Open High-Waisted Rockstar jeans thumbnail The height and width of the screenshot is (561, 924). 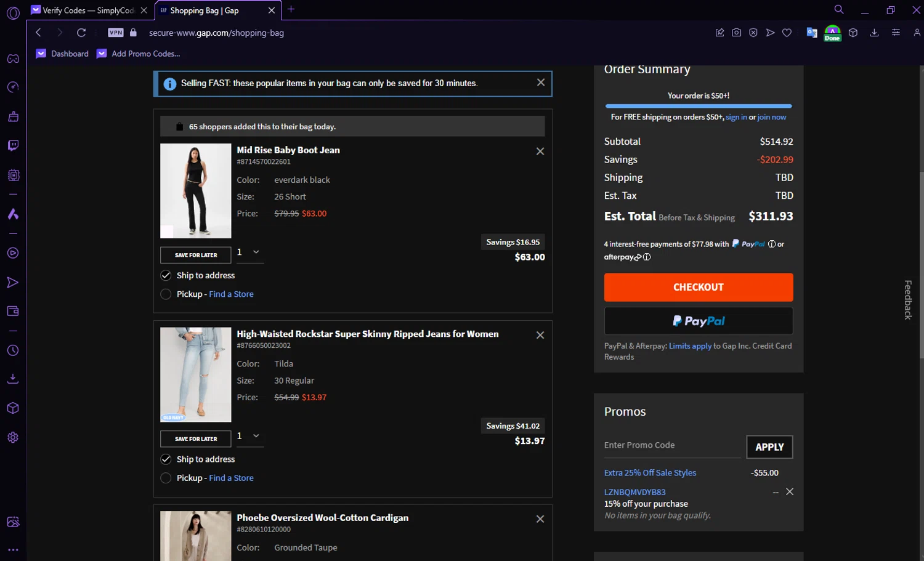tap(196, 374)
